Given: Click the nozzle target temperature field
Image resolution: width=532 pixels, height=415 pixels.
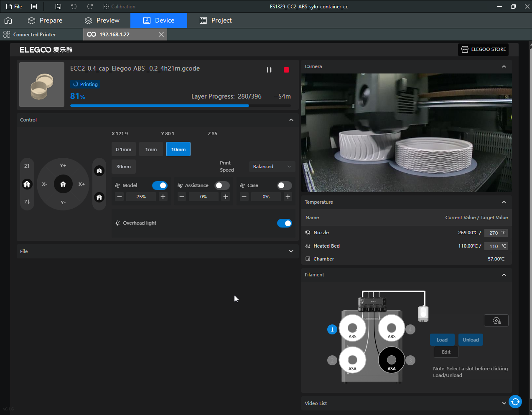Looking at the screenshot, I should [494, 233].
